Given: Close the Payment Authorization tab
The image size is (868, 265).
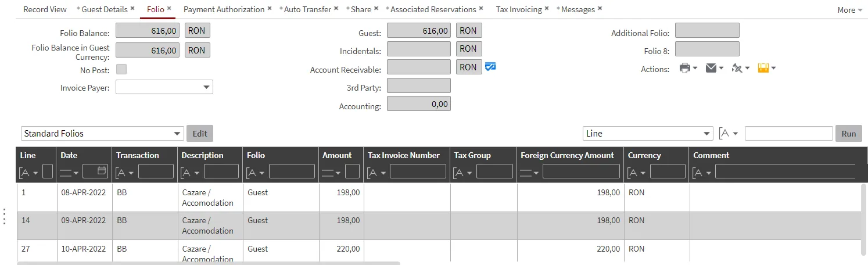Looking at the screenshot, I should click(270, 9).
